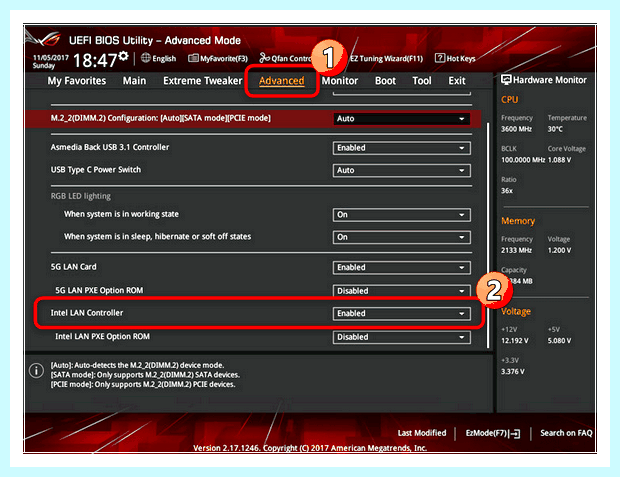Viewport: 620px width, 477px height.
Task: Switch to the Boot tab
Action: pyautogui.click(x=385, y=81)
